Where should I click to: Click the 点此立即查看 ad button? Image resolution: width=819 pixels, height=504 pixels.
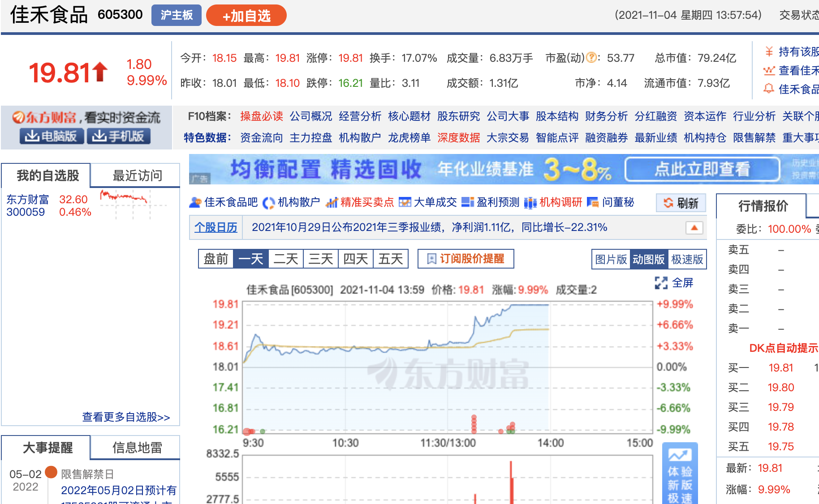point(703,169)
